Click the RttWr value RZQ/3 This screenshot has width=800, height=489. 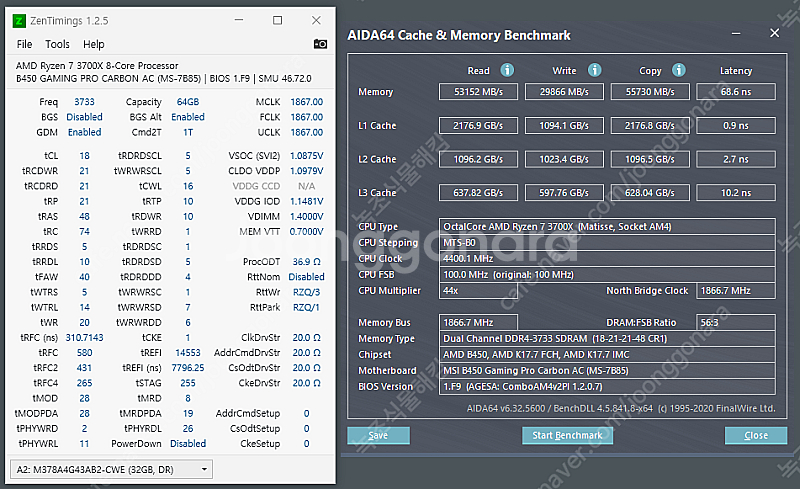[307, 292]
